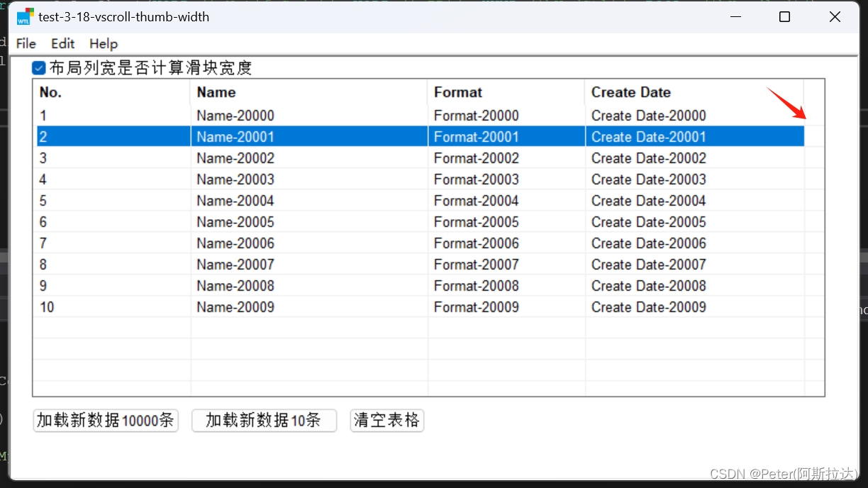868x488 pixels.
Task: Click cell Create Date-20001
Action: pos(695,137)
